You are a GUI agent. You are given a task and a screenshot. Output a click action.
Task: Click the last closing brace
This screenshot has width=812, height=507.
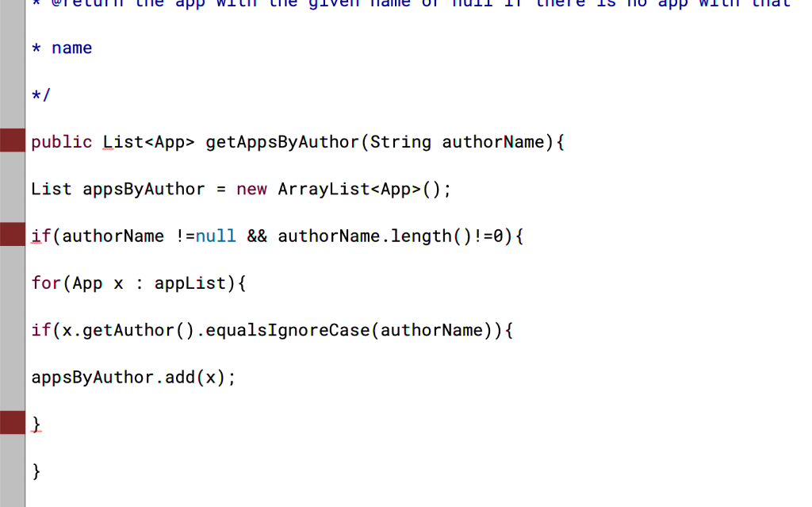click(36, 471)
